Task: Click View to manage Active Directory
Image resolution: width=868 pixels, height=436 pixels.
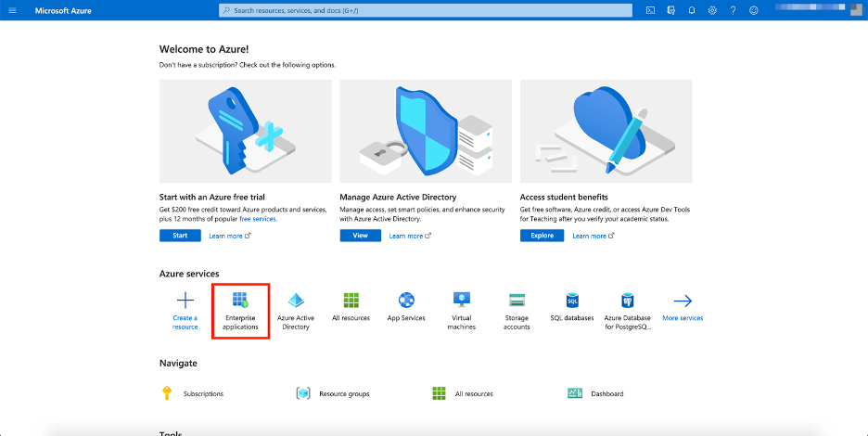Action: pos(360,236)
